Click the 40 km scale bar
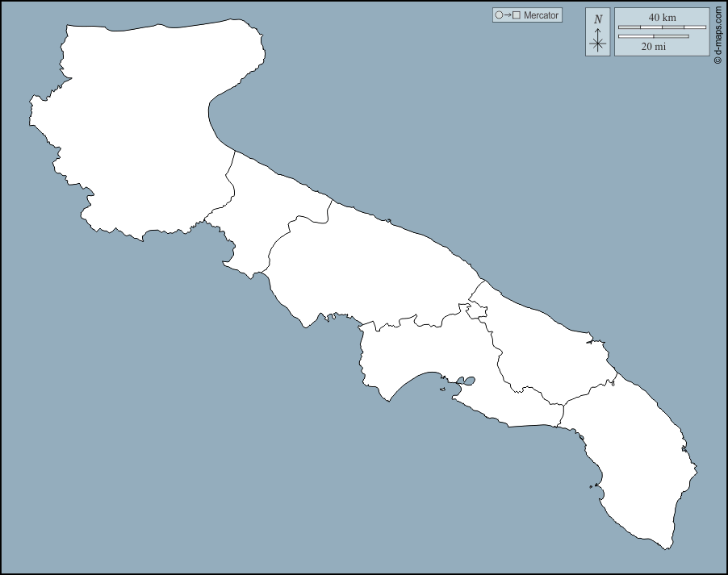This screenshot has width=728, height=575. 662,27
